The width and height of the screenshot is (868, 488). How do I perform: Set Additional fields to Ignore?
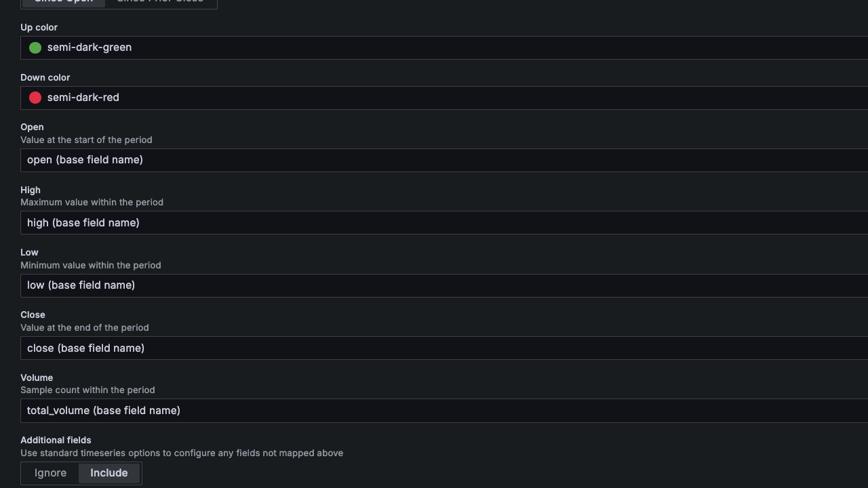click(50, 473)
